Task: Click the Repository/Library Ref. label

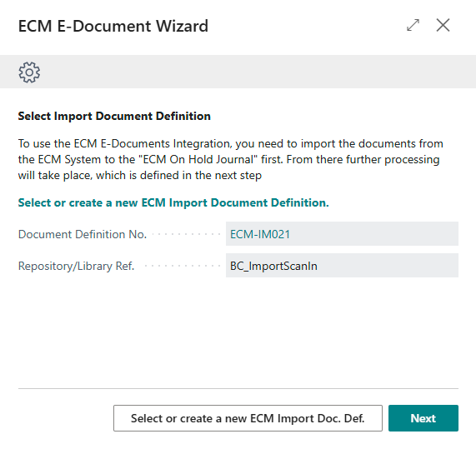Action: pyautogui.click(x=76, y=266)
